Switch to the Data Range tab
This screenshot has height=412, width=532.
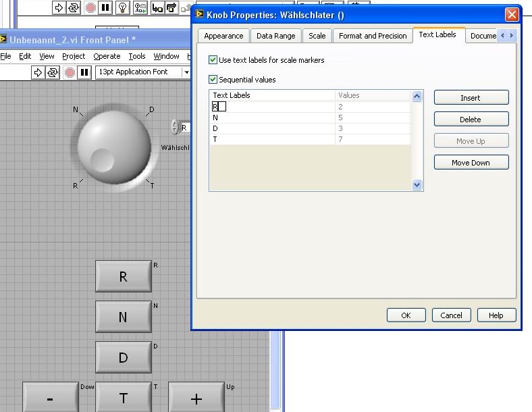[x=276, y=36]
